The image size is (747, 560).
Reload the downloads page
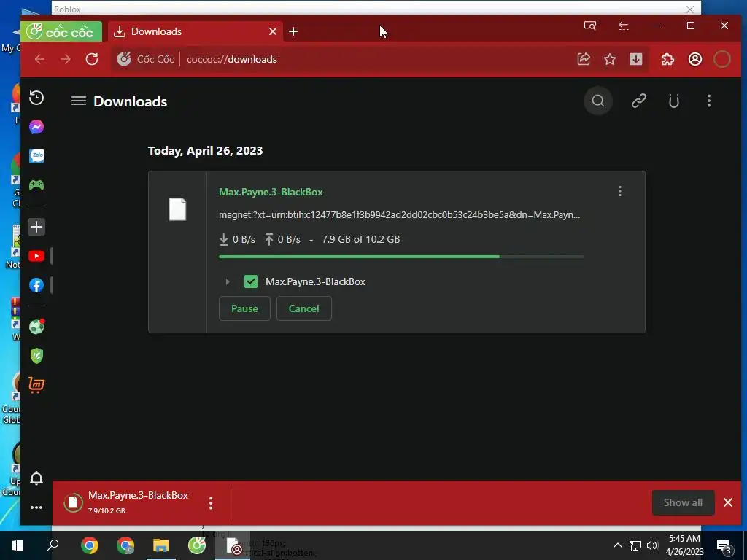pos(92,59)
